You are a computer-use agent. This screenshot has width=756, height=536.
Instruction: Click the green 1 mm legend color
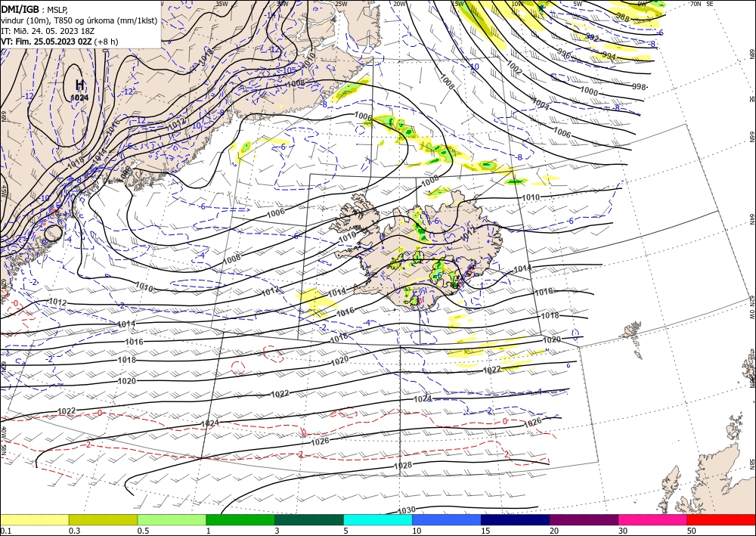click(x=240, y=519)
